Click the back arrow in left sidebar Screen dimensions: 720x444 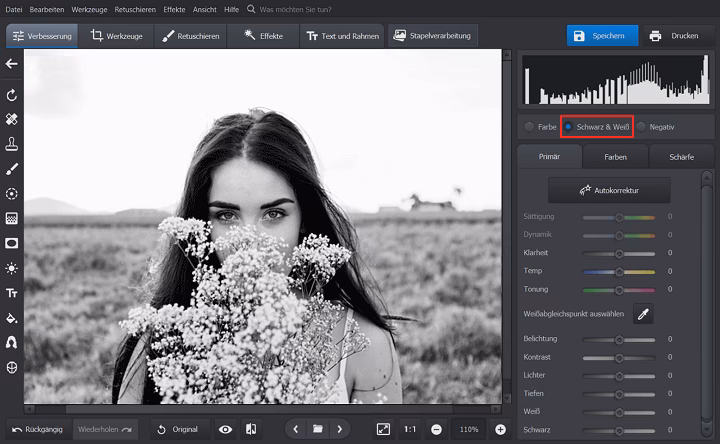click(x=12, y=64)
